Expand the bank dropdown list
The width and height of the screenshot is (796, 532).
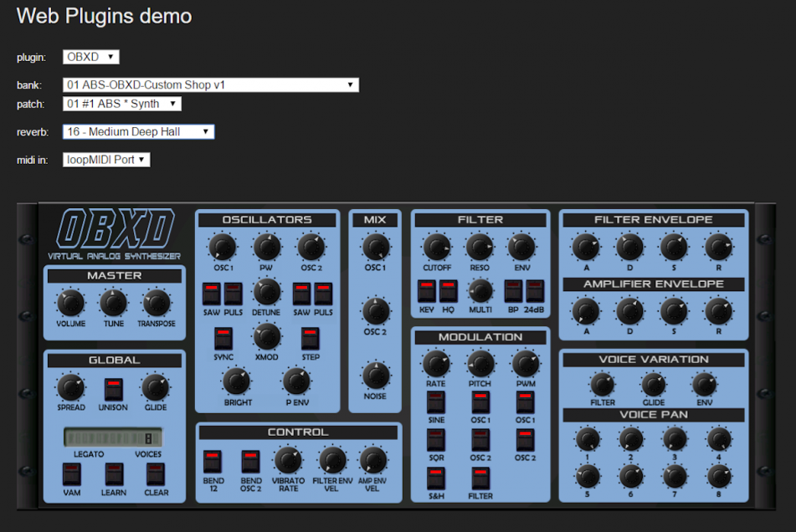211,84
